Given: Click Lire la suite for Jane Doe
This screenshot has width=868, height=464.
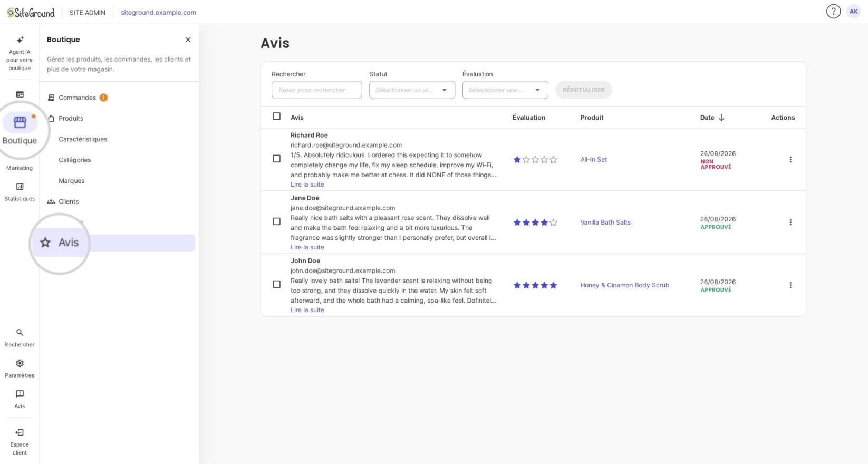Looking at the screenshot, I should (x=307, y=247).
